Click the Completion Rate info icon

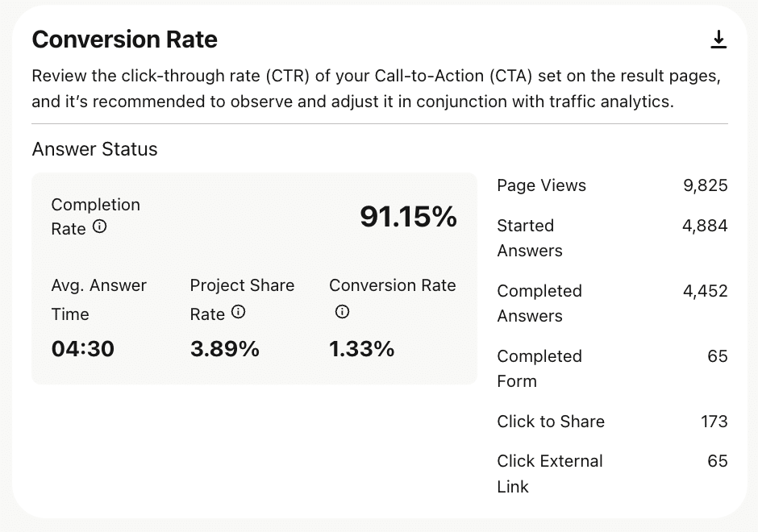99,227
